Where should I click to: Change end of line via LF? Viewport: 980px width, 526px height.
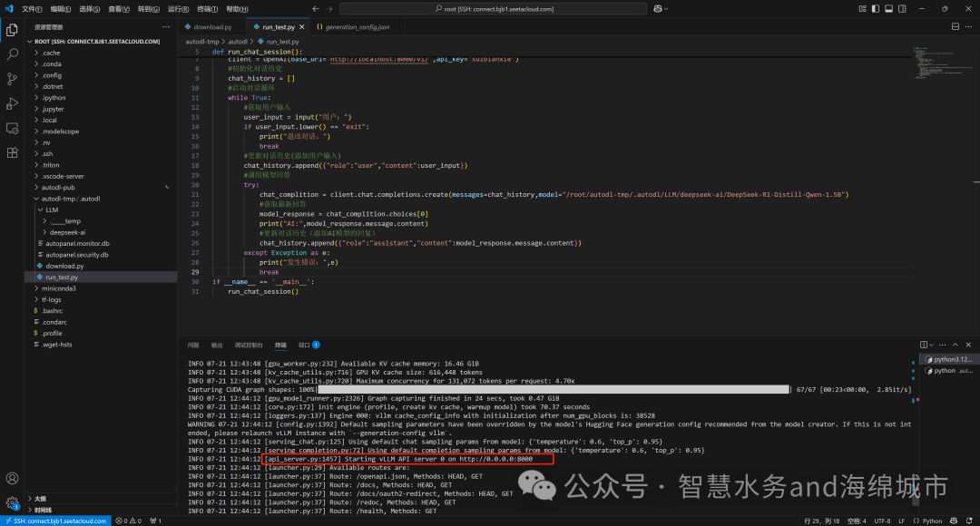(x=901, y=521)
